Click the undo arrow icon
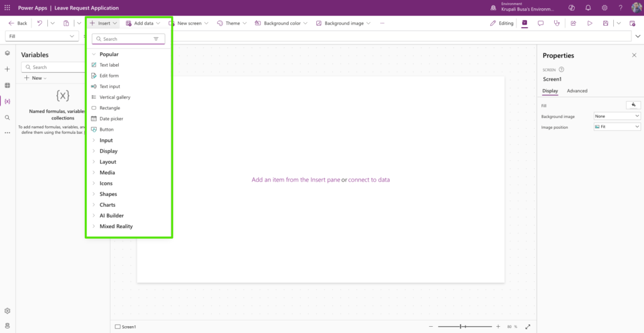Image resolution: width=644 pixels, height=333 pixels. click(40, 23)
